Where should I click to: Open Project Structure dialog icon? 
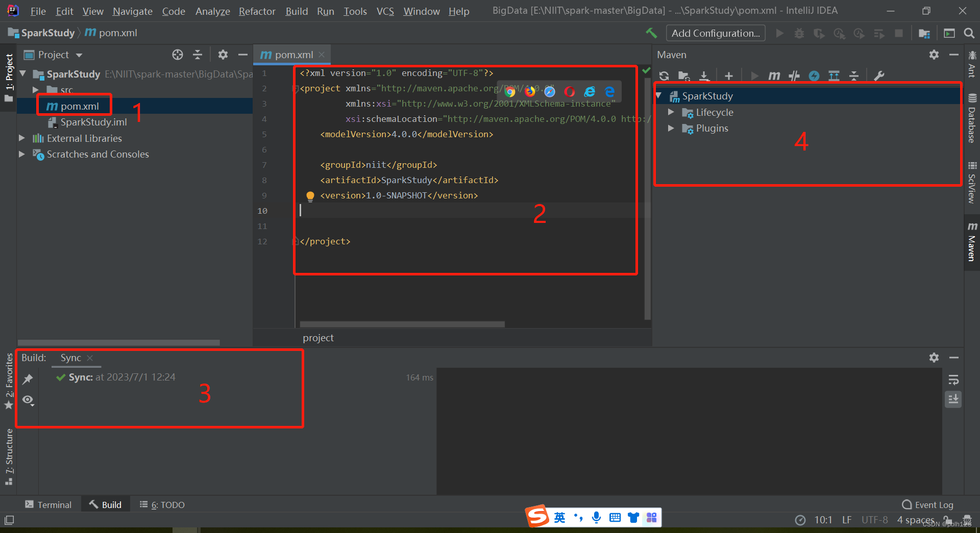924,33
